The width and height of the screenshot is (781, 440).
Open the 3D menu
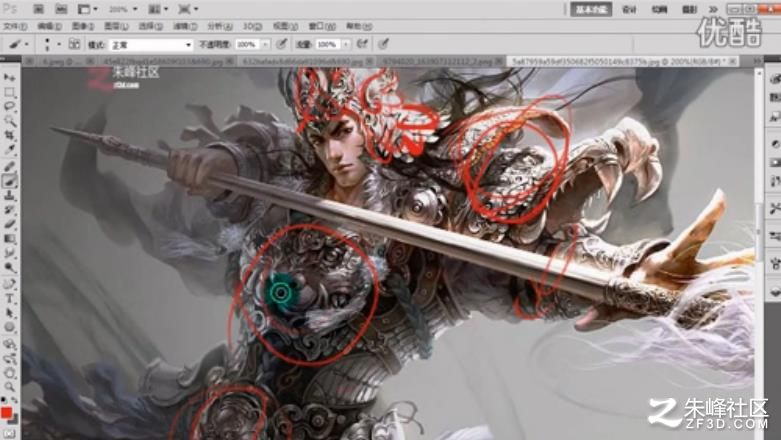tap(252, 26)
